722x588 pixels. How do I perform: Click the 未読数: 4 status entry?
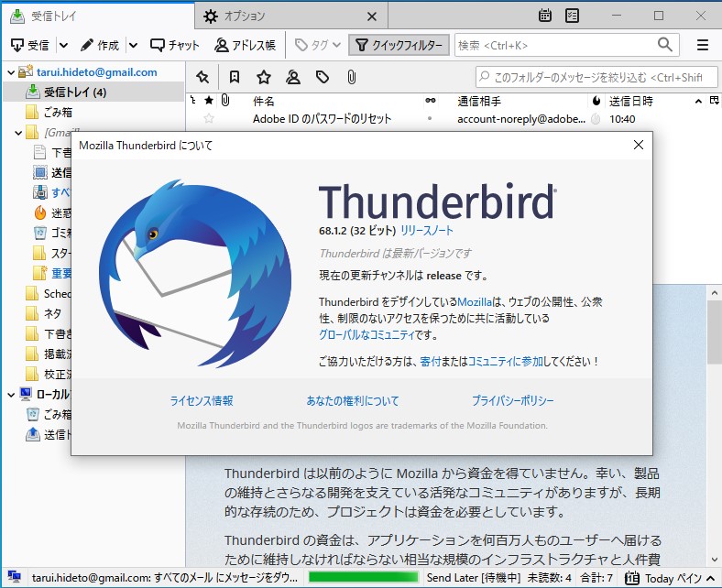[x=550, y=577]
